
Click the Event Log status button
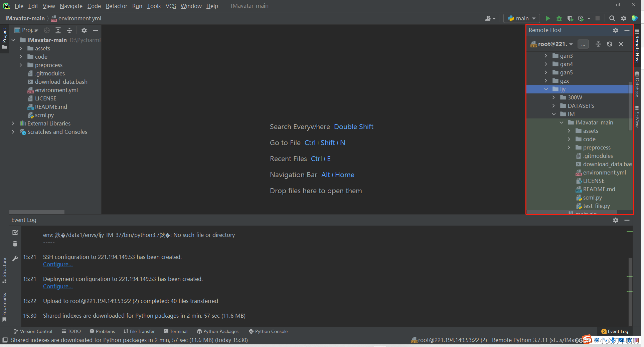[615, 331]
